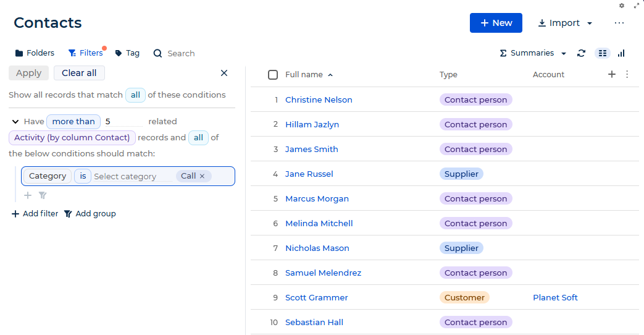Image resolution: width=644 pixels, height=335 pixels.
Task: Open the Folders menu
Action: point(35,53)
